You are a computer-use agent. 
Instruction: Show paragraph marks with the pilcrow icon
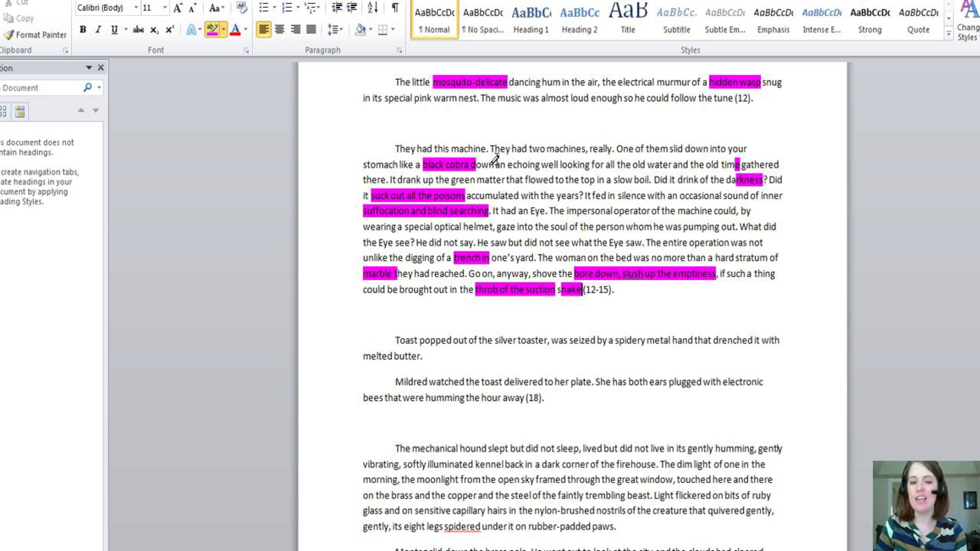pos(395,7)
